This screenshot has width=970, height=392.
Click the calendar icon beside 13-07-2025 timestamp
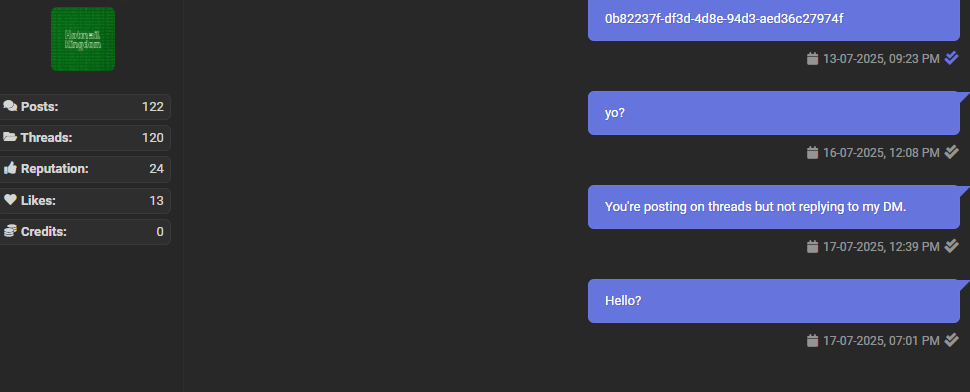point(812,59)
